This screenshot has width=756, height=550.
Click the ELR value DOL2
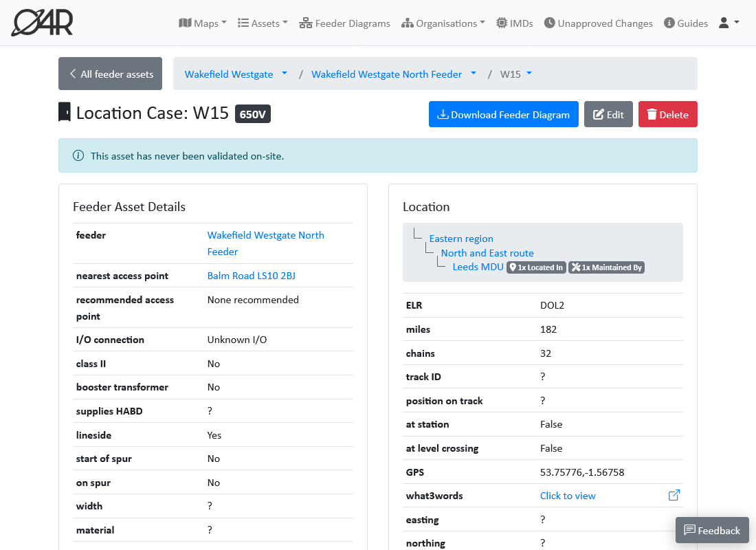552,305
